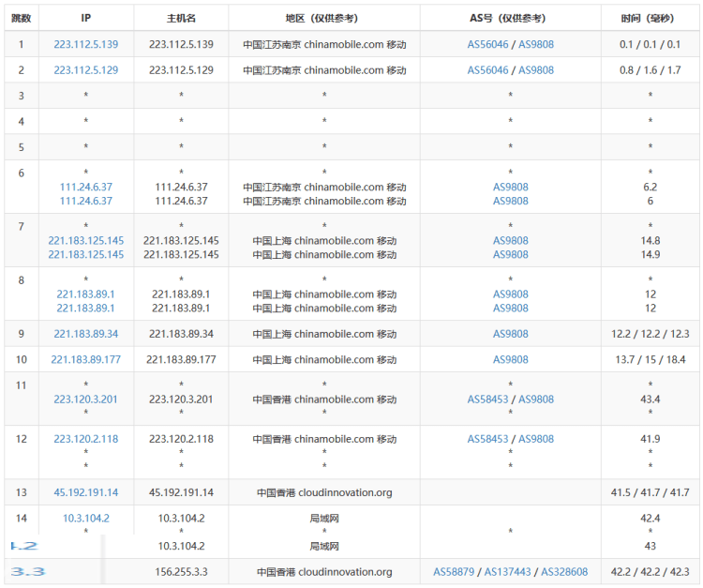Open IP link 223.112.5.139 in hop 1

pyautogui.click(x=86, y=44)
